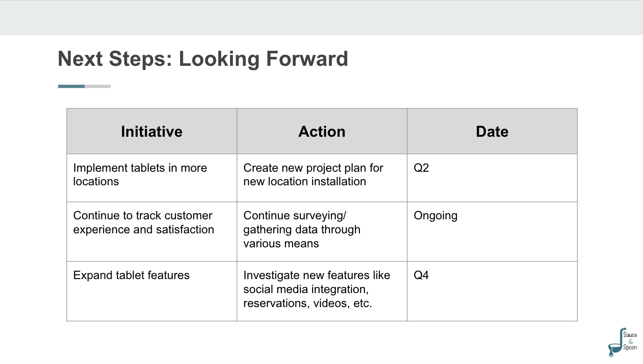Image resolution: width=643 pixels, height=364 pixels.
Task: Click the gray segment of the title underline
Action: tap(98, 86)
